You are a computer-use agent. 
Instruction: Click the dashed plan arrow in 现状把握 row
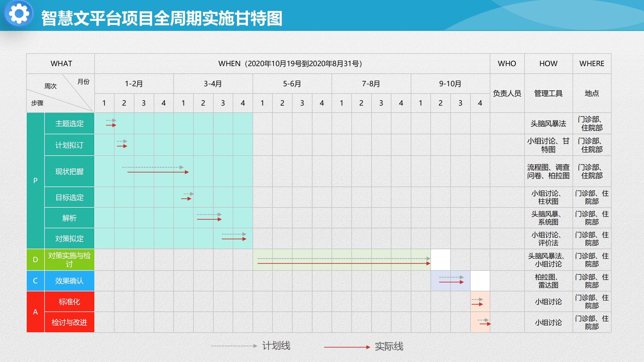coord(152,167)
